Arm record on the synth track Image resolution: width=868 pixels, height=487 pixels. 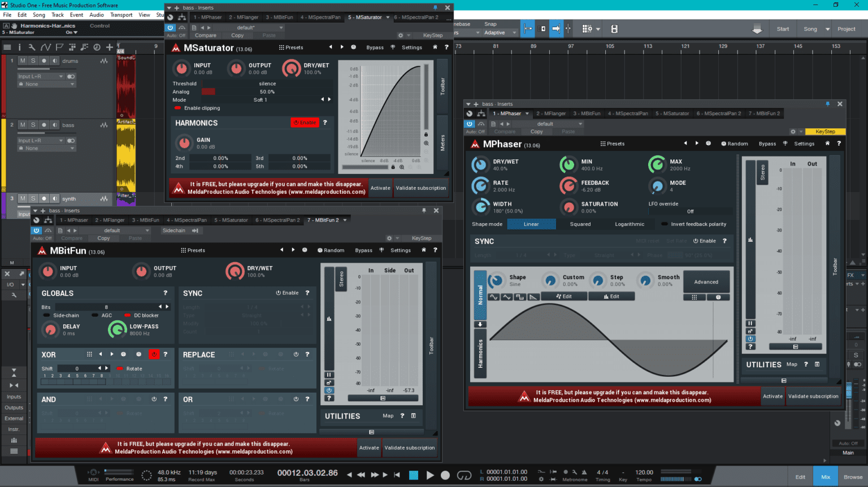[x=44, y=198]
